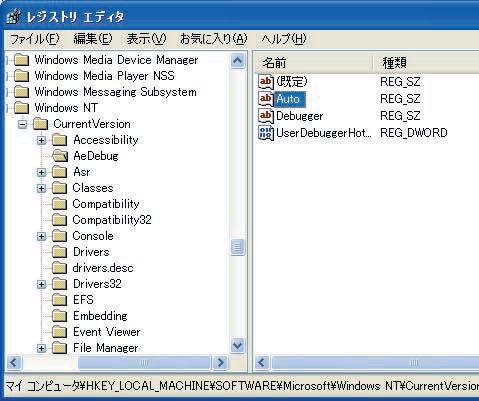
Task: Click the tree pane vertical scroll thumb
Action: [x=238, y=247]
